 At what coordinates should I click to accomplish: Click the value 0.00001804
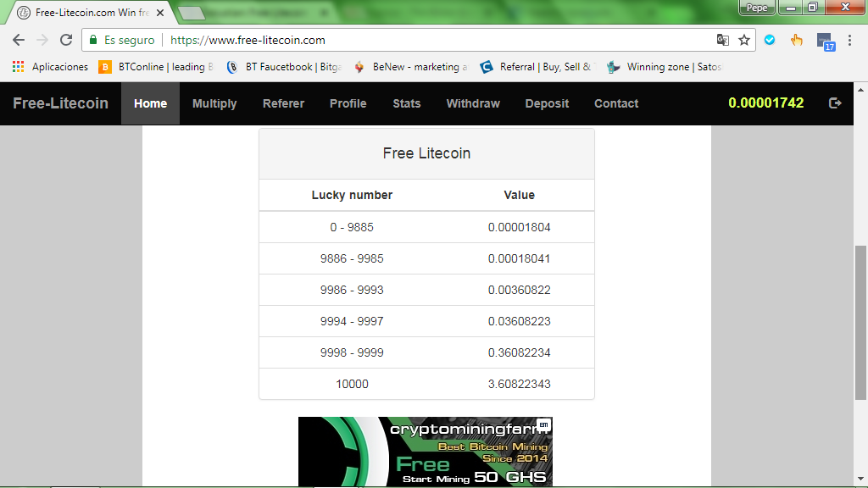520,227
